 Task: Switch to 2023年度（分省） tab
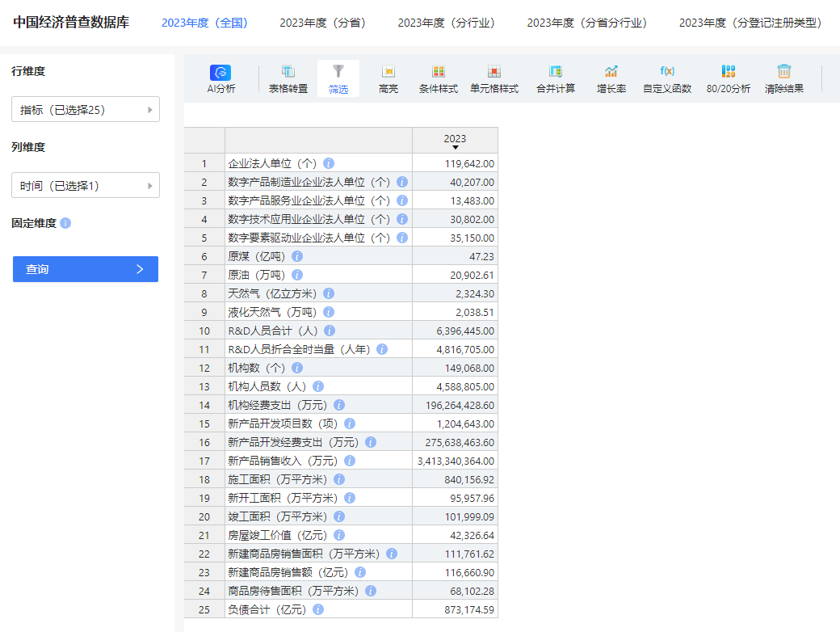click(x=322, y=23)
